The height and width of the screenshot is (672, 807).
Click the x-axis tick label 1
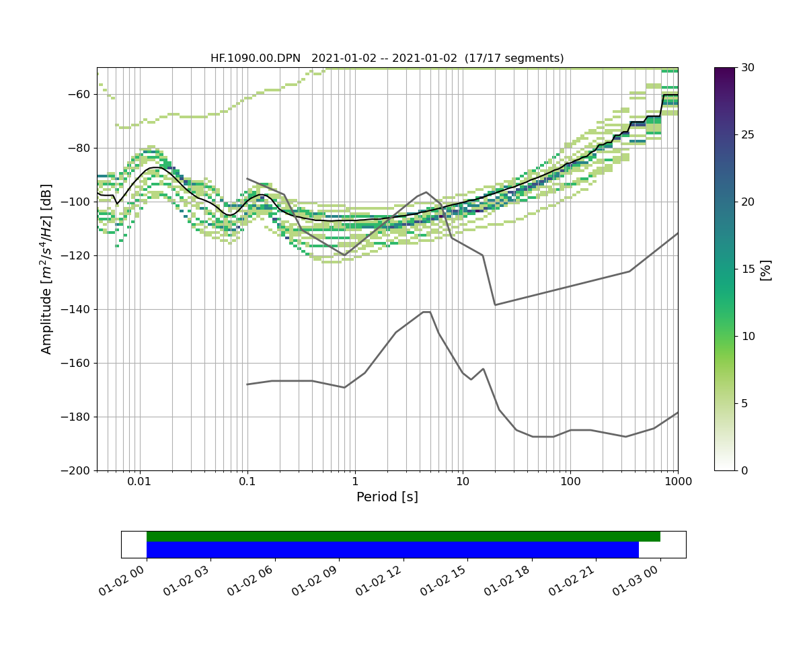355,482
